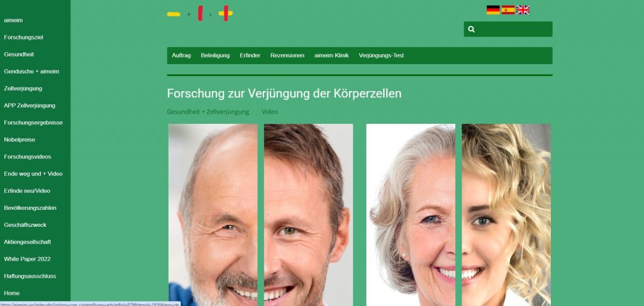Image resolution: width=644 pixels, height=306 pixels.
Task: Click the older and younger woman photo
Action: coord(458,214)
